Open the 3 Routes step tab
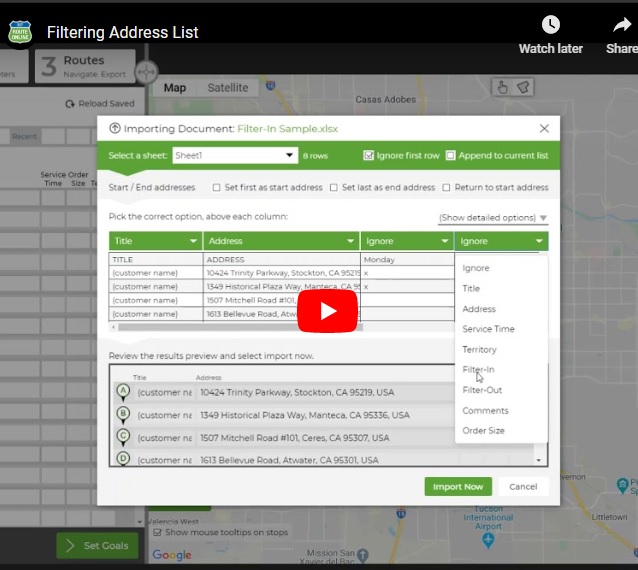Image resolution: width=638 pixels, height=570 pixels. 85,66
